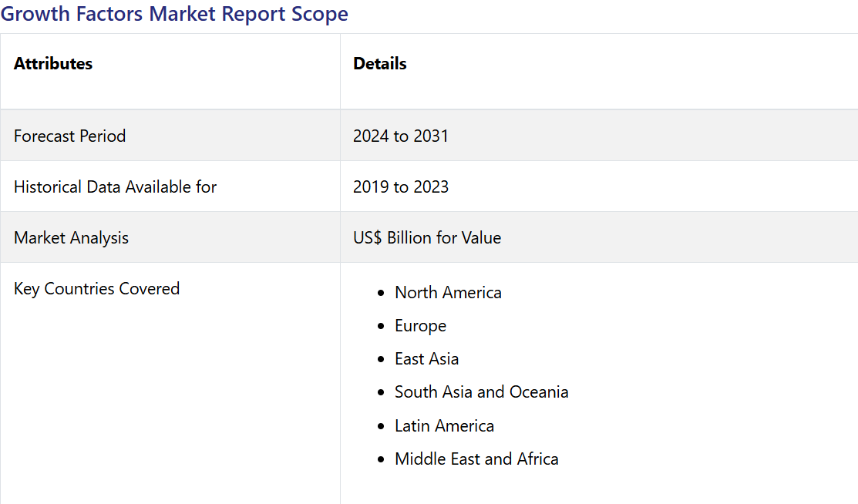This screenshot has width=858, height=504.
Task: Click the bullet before Latin America
Action: coord(381,427)
